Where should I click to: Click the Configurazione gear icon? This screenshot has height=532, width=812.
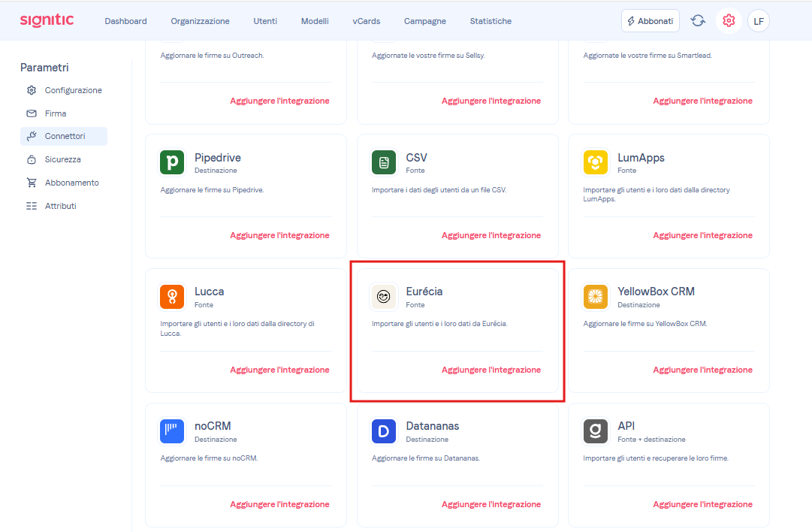[x=32, y=90]
